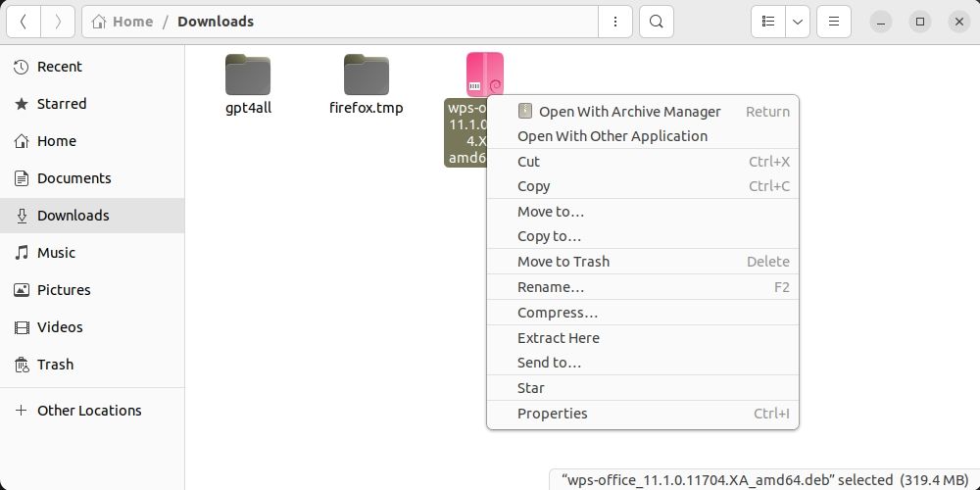Choose Open With Archive Manager
This screenshot has width=980, height=490.
[629, 112]
